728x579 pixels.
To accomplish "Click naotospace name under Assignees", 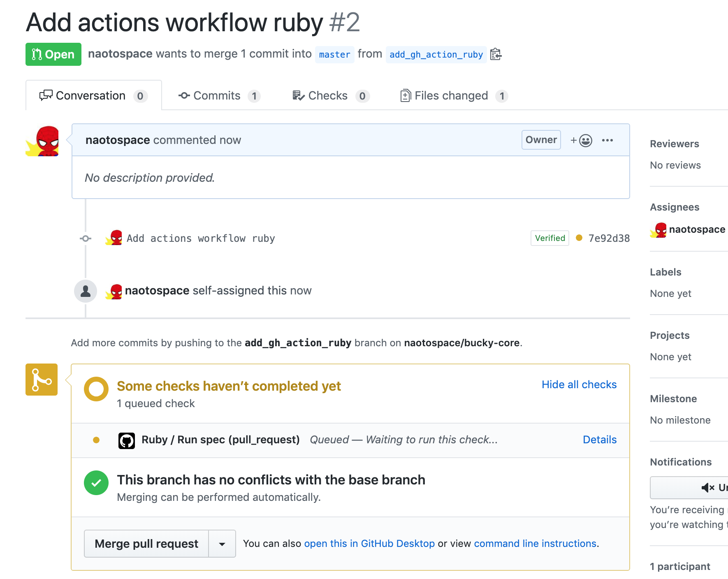I will (697, 229).
